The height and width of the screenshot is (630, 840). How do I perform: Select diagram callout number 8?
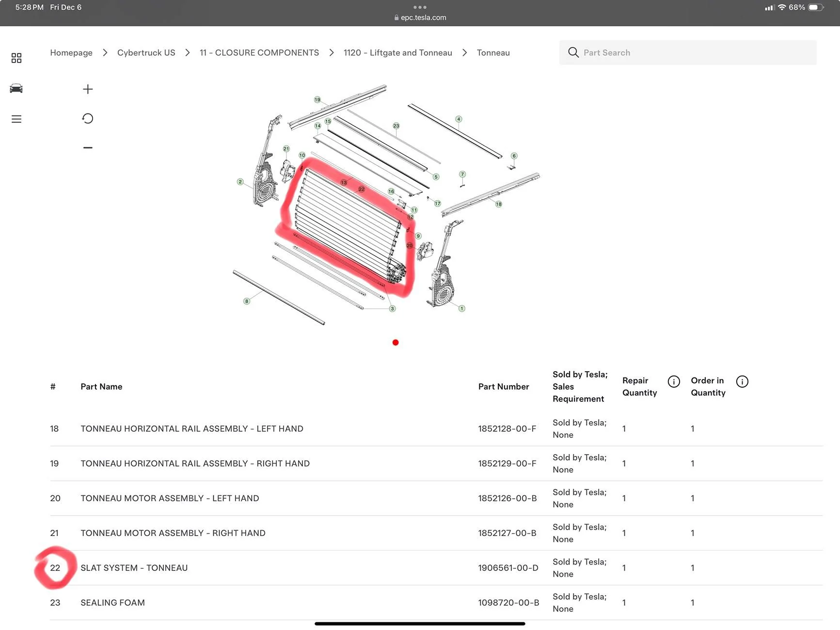(247, 301)
